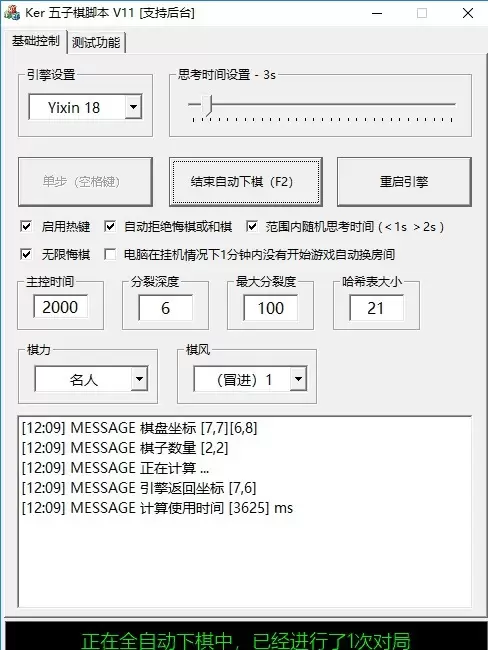488x650 pixels.
Task: Select the 基础控制 tab
Action: (x=36, y=41)
